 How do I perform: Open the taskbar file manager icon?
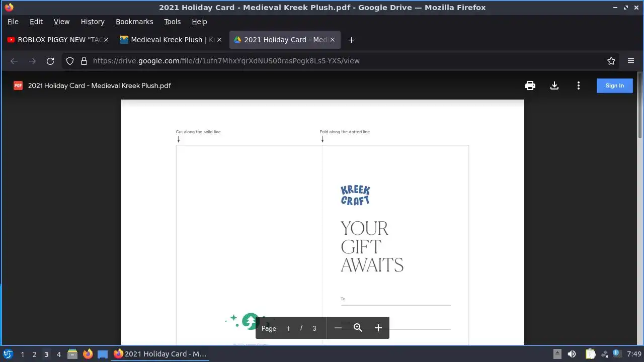point(72,354)
